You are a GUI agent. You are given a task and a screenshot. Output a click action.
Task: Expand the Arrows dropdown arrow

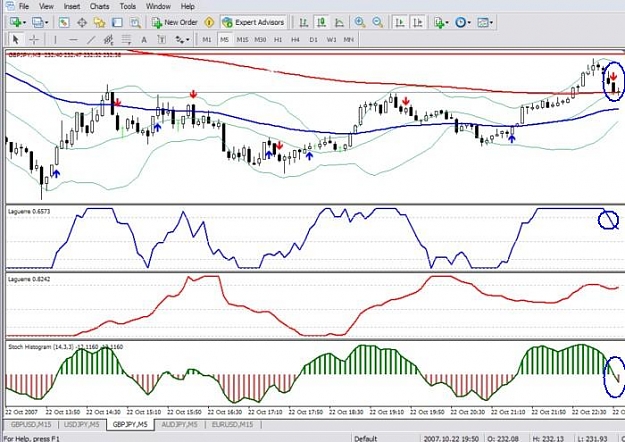(188, 39)
